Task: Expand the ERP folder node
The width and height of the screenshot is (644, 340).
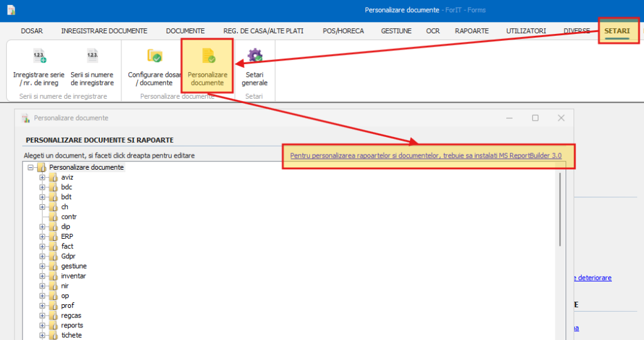Action: pos(43,236)
